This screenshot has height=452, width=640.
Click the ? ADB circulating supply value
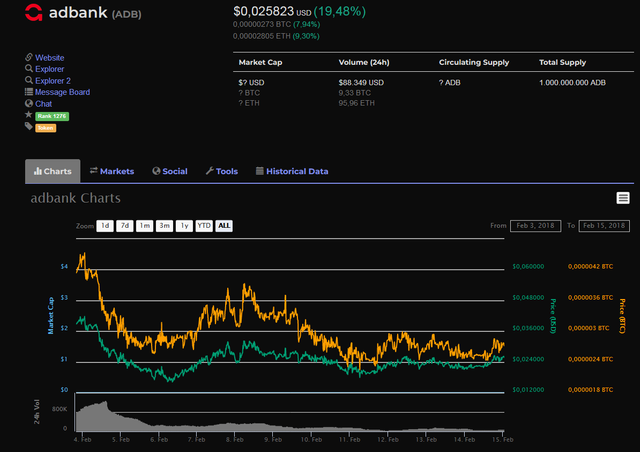click(x=449, y=82)
